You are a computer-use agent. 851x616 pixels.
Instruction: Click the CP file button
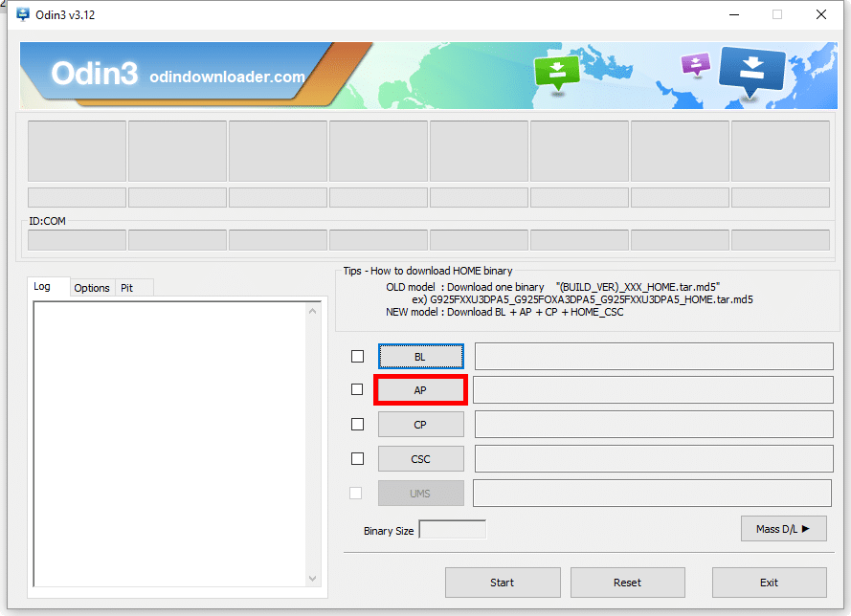420,425
